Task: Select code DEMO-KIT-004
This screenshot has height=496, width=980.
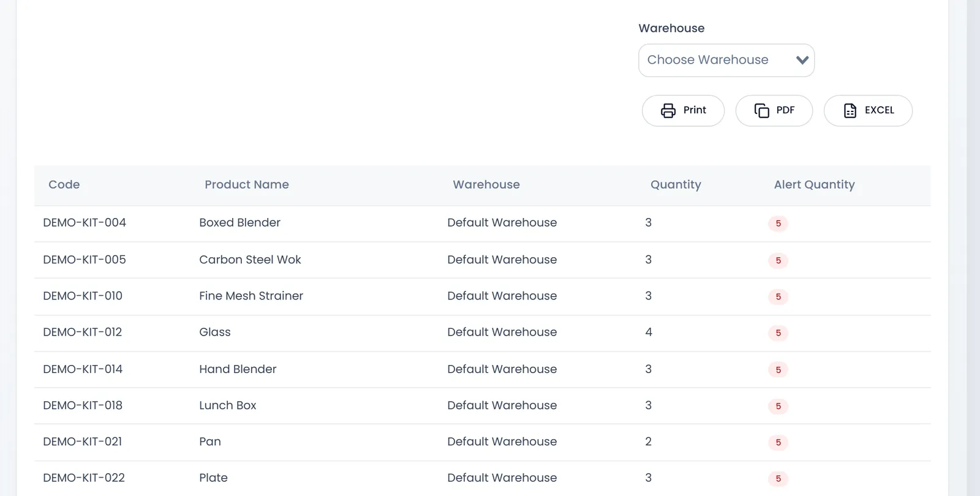Action: coord(85,223)
